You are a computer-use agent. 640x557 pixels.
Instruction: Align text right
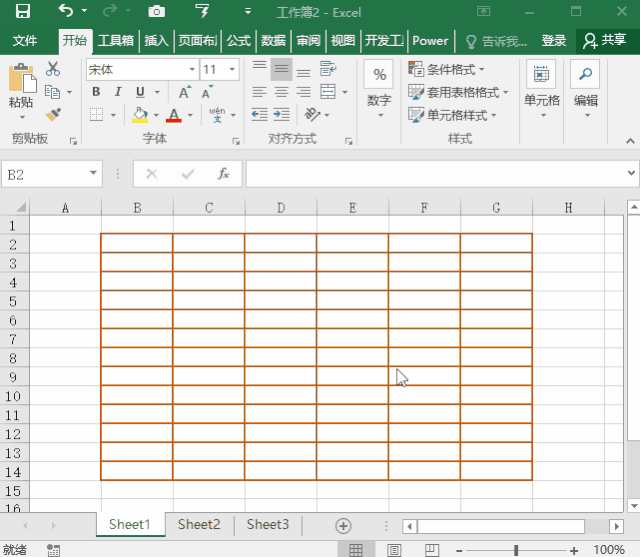click(303, 92)
